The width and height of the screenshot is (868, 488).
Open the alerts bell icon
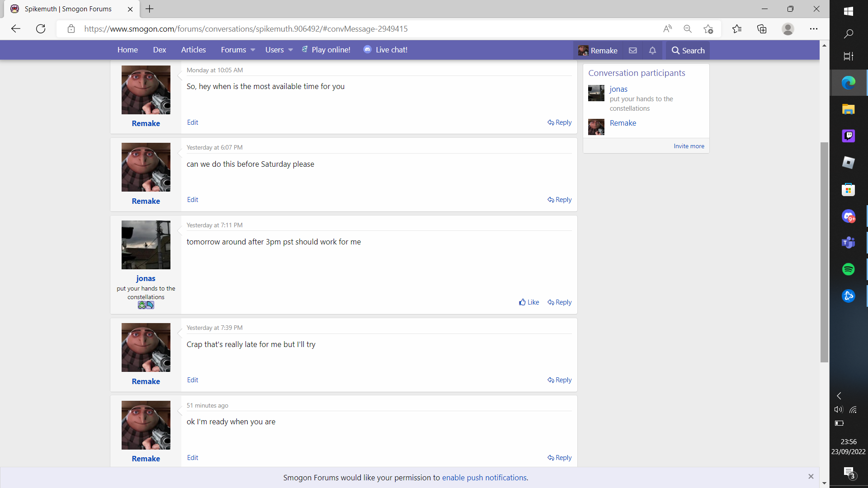tap(652, 51)
